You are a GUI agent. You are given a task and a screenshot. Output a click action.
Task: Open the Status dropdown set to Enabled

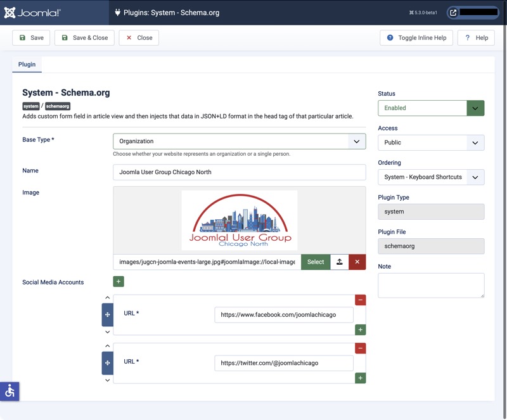coord(431,108)
